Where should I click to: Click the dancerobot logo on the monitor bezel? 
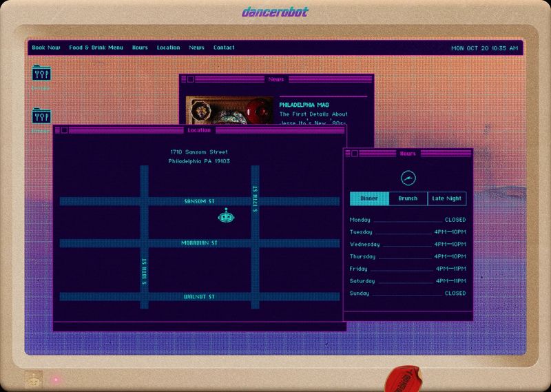[x=275, y=12]
